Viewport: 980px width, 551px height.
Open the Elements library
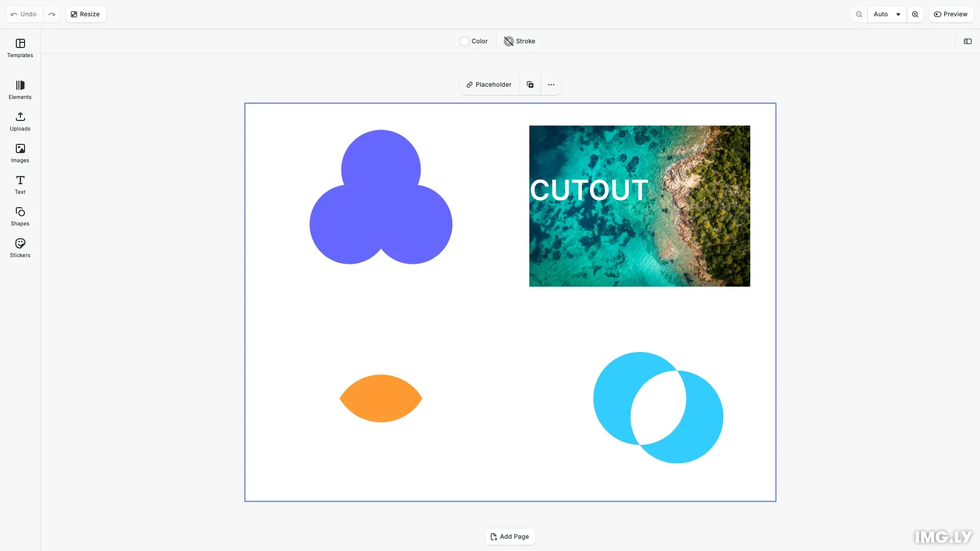click(x=20, y=90)
